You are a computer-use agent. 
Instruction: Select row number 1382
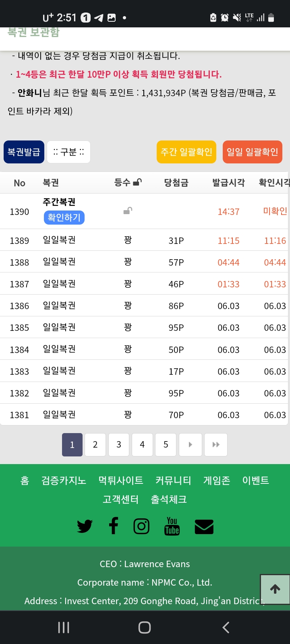tap(19, 393)
